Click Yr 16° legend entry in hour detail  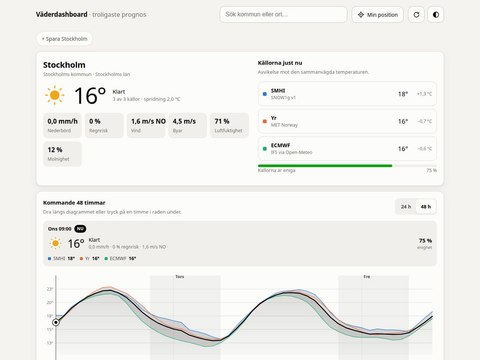click(x=90, y=258)
